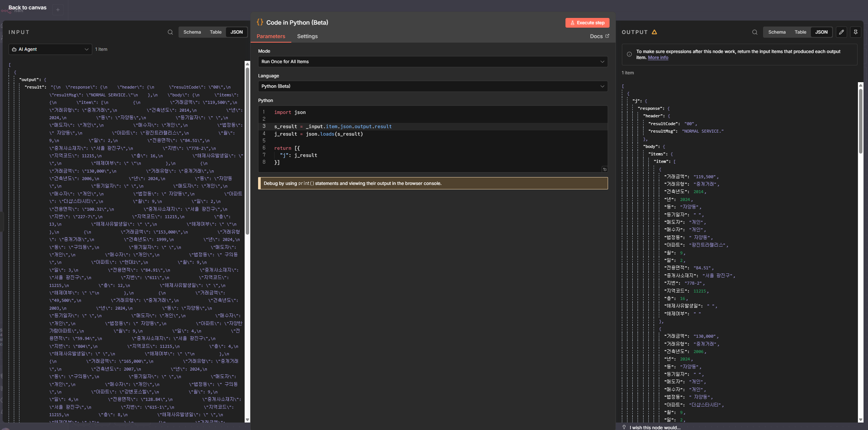
Task: Click the Docs external link icon
Action: [607, 36]
